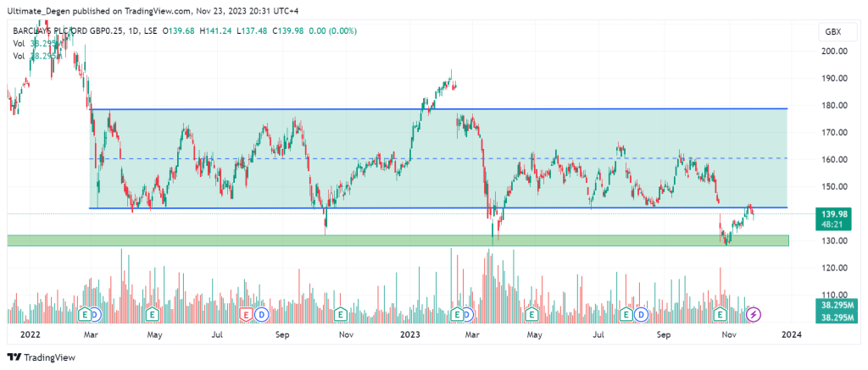Viewport: 868px width, 370px height.
Task: Open the earnings marker near August 2023
Action: click(626, 315)
